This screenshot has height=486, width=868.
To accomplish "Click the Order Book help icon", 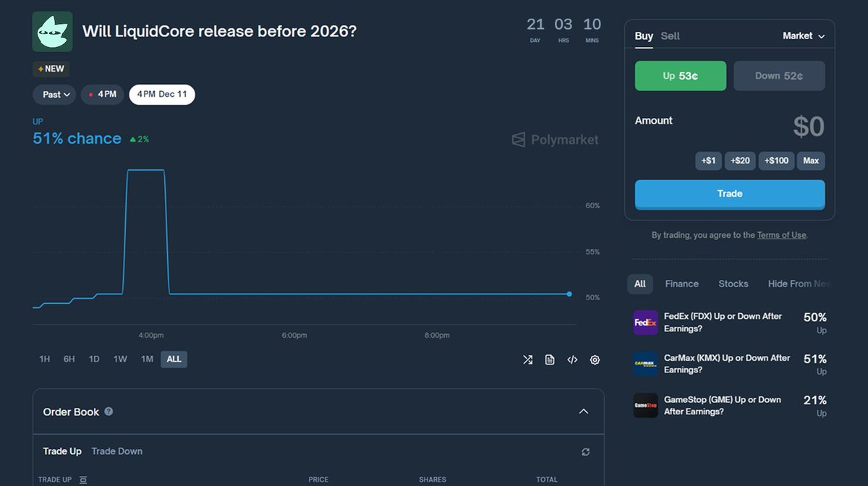I will pyautogui.click(x=109, y=412).
